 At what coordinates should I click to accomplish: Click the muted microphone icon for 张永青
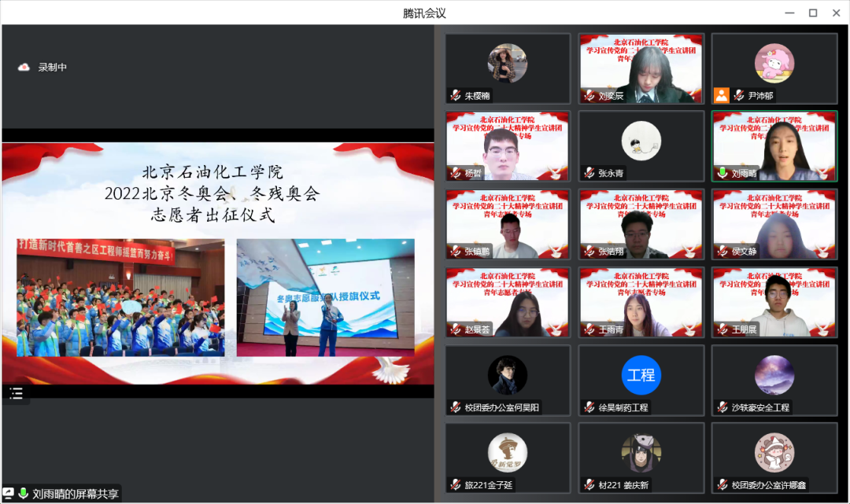point(588,173)
